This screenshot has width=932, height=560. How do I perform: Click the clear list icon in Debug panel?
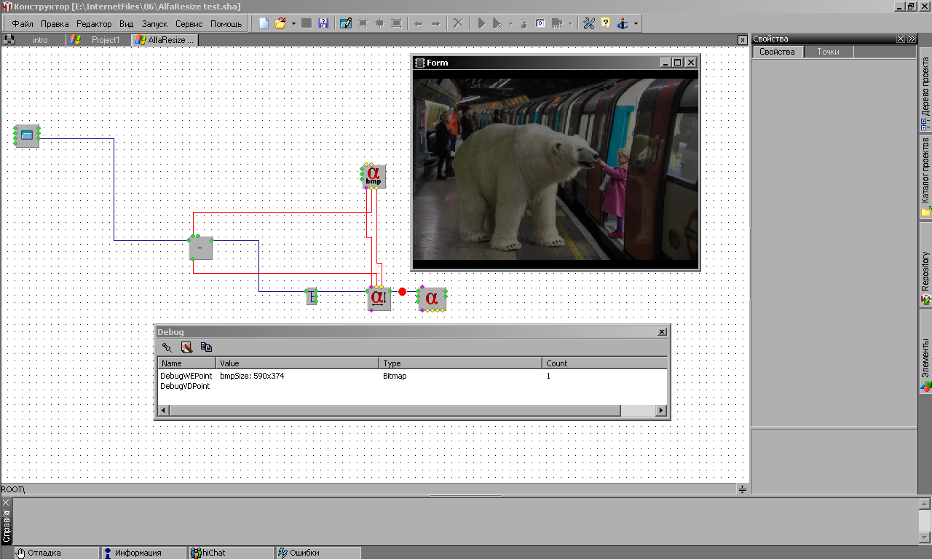186,347
